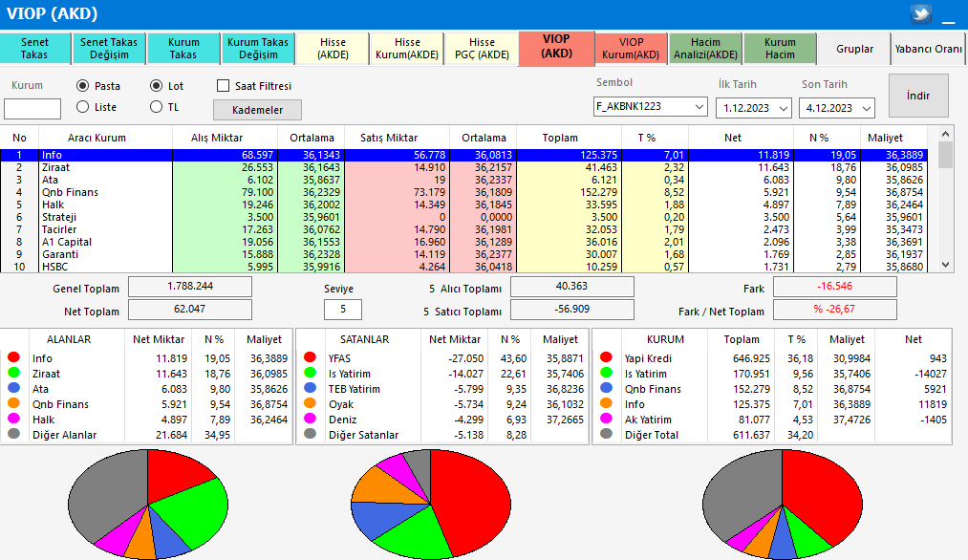Click the magenta swatch next to Ak Yatirim

click(x=606, y=419)
